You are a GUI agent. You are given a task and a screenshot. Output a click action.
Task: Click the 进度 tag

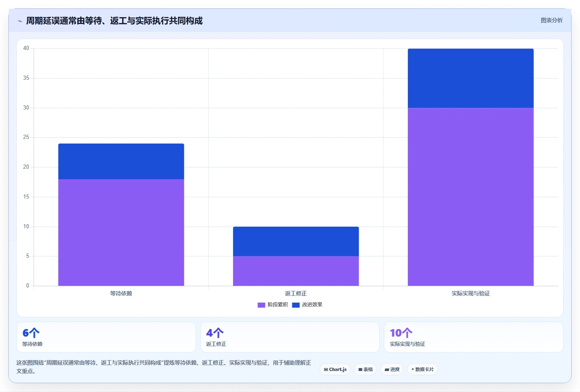click(x=392, y=369)
